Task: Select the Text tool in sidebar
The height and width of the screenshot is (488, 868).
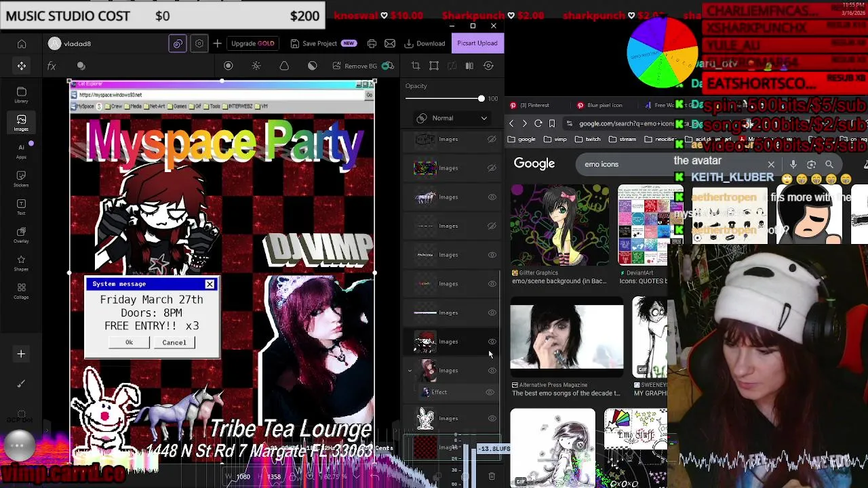Action: coord(21,207)
